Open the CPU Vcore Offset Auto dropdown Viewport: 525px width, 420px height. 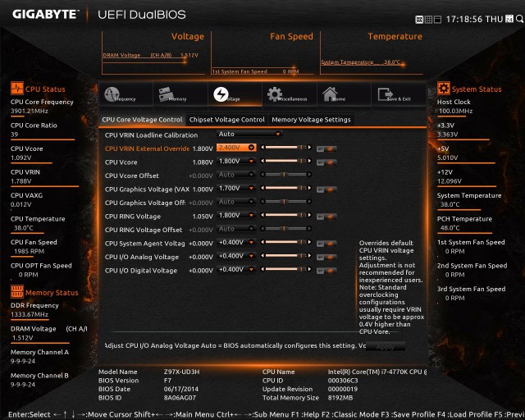click(x=236, y=175)
